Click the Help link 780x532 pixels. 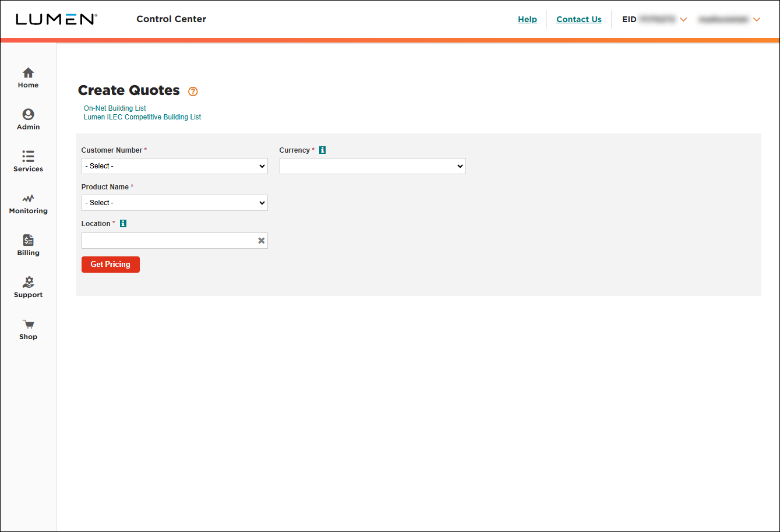click(527, 19)
